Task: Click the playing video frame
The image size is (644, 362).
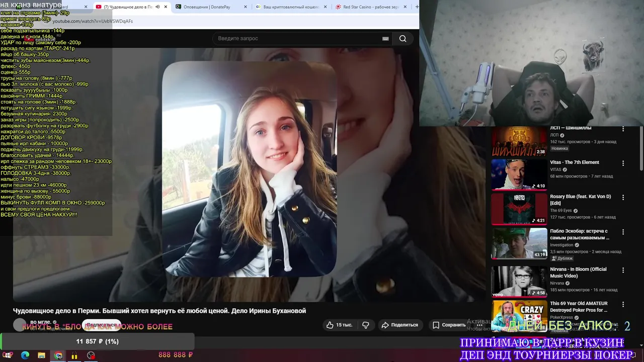Action: click(x=250, y=174)
